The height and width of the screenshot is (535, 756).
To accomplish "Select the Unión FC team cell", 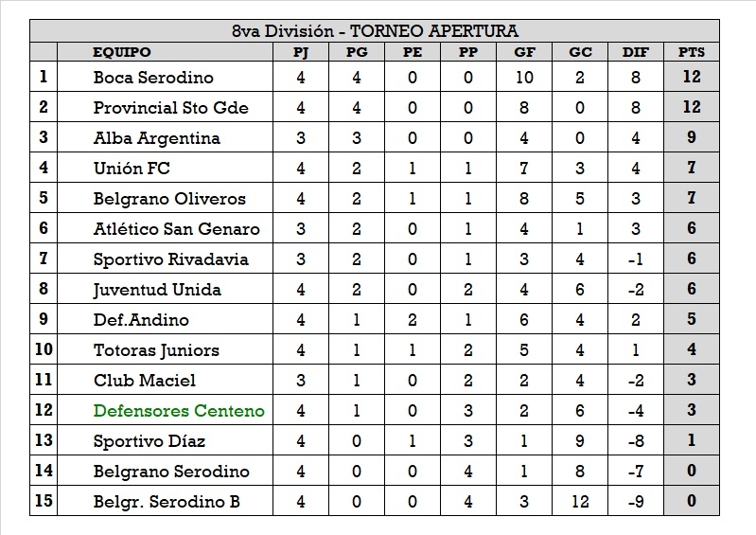I will 132,169.
